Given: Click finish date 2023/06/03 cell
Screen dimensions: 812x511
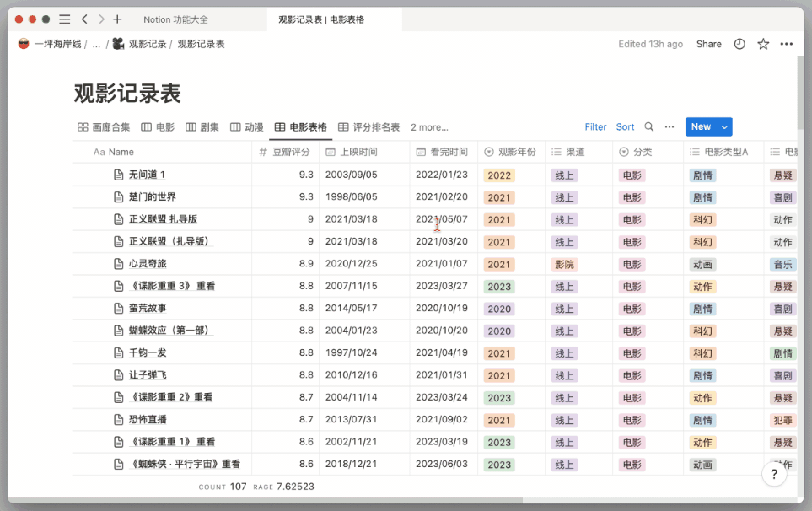Looking at the screenshot, I should [442, 465].
